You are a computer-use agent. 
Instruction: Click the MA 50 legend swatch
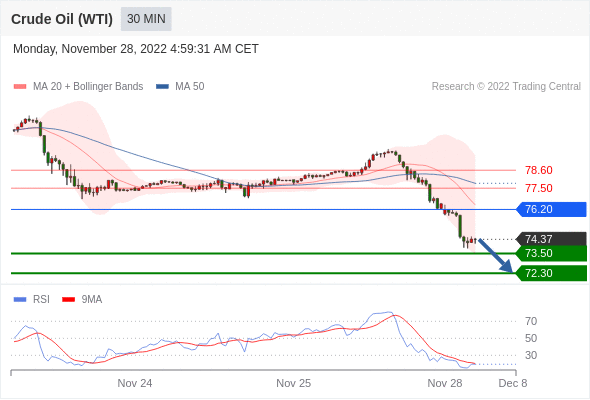coord(162,87)
